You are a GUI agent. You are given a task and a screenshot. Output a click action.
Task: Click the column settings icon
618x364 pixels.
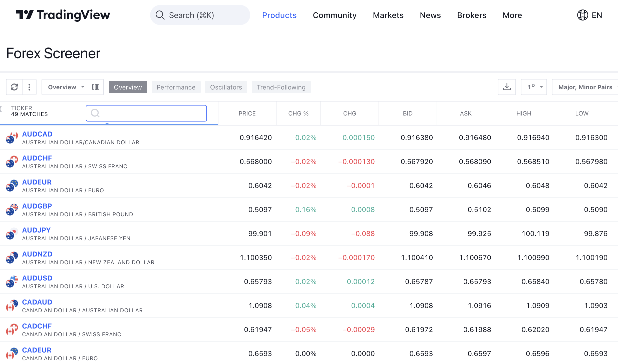tap(96, 87)
